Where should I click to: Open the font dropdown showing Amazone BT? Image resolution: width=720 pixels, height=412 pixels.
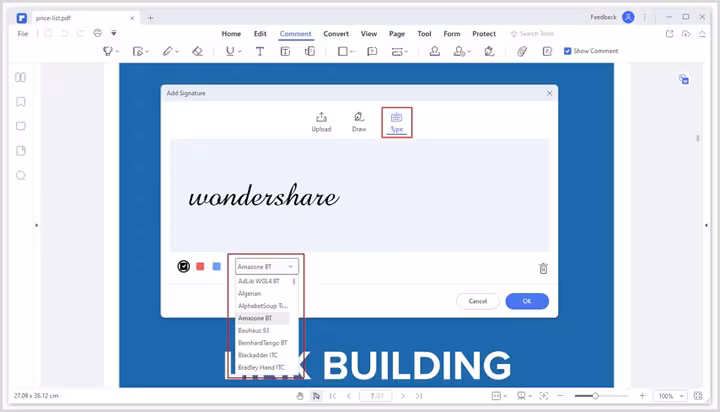266,266
